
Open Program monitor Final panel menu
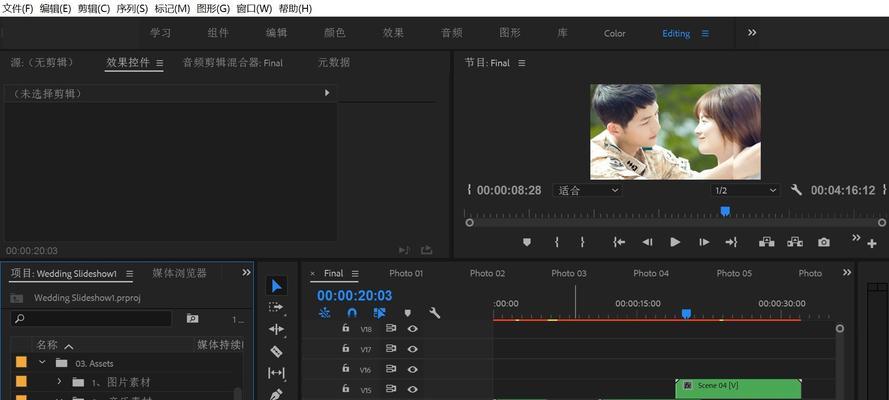522,63
